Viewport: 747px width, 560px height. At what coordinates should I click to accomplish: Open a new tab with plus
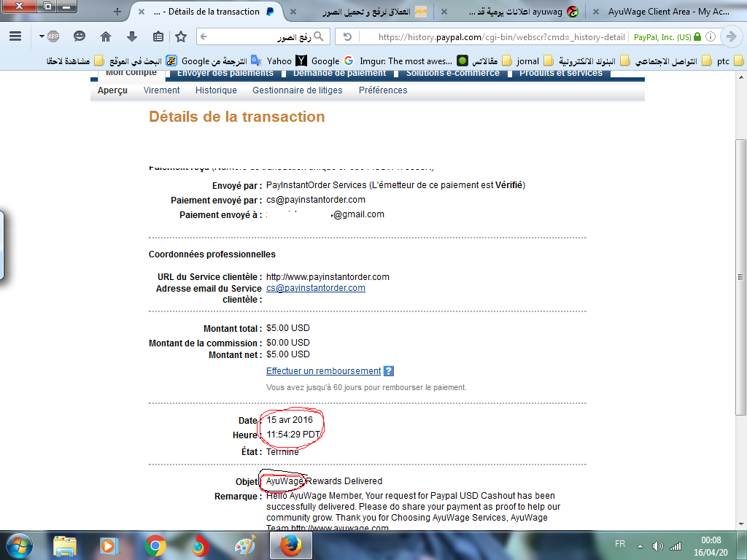pos(117,12)
